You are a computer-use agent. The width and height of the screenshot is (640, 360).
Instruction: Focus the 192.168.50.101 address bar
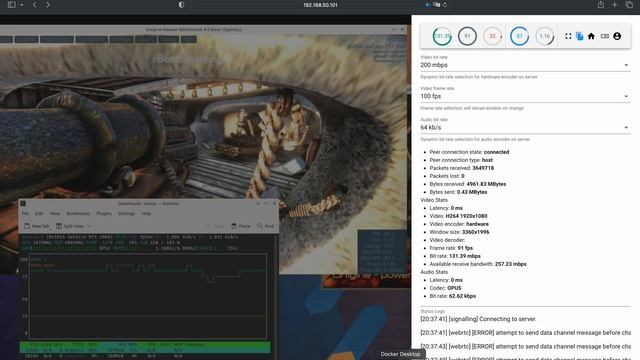(320, 5)
